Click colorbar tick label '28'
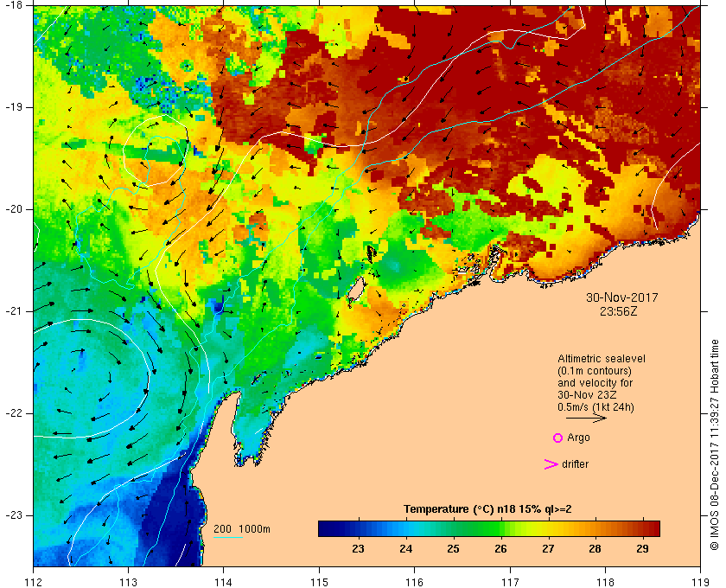Viewport: 726px width, 588px height. point(595,549)
